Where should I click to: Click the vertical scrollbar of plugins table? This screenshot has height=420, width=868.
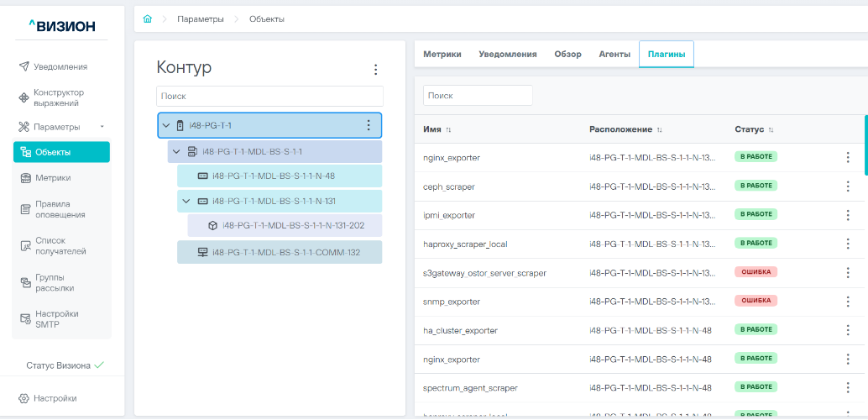865,145
